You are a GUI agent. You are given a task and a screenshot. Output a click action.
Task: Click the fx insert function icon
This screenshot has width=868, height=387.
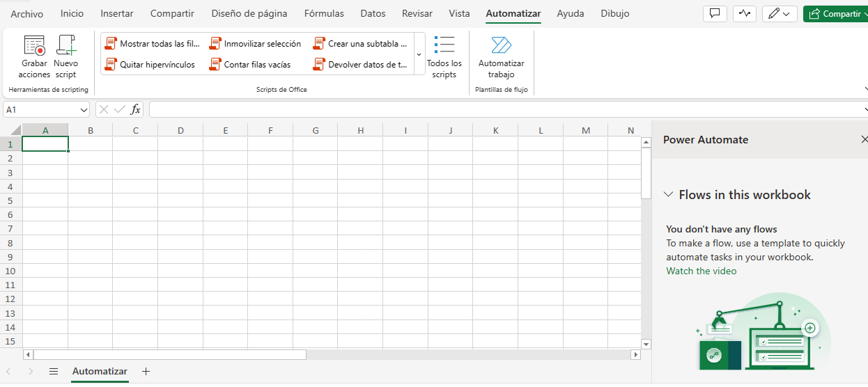136,109
